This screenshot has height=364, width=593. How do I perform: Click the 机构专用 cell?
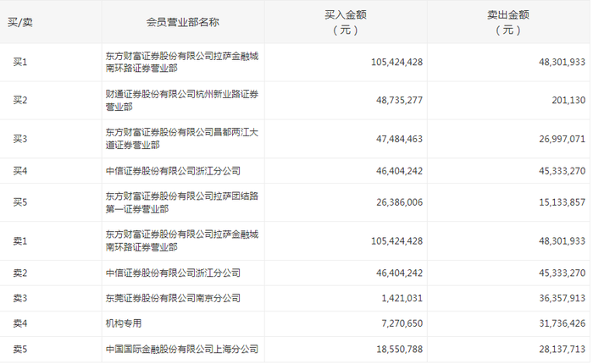(124, 323)
